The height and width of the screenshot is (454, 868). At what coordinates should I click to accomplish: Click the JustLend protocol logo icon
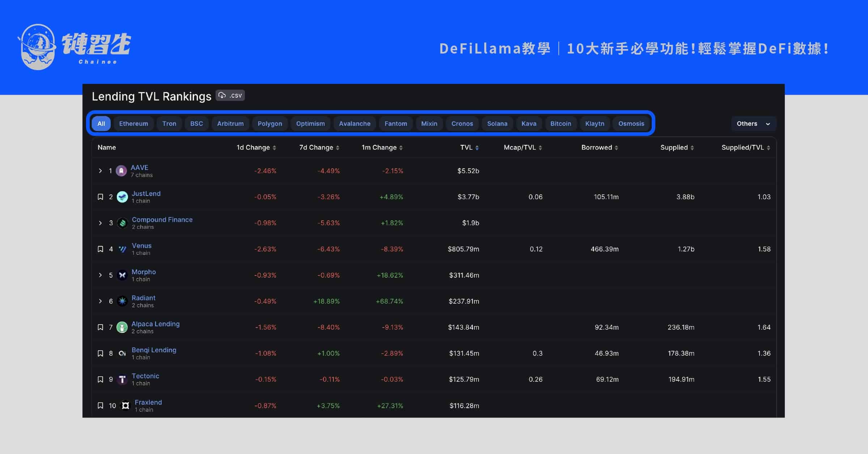(122, 197)
